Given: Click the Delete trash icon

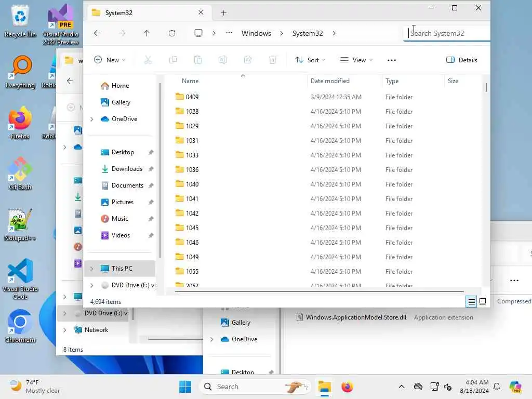Looking at the screenshot, I should pyautogui.click(x=273, y=60).
